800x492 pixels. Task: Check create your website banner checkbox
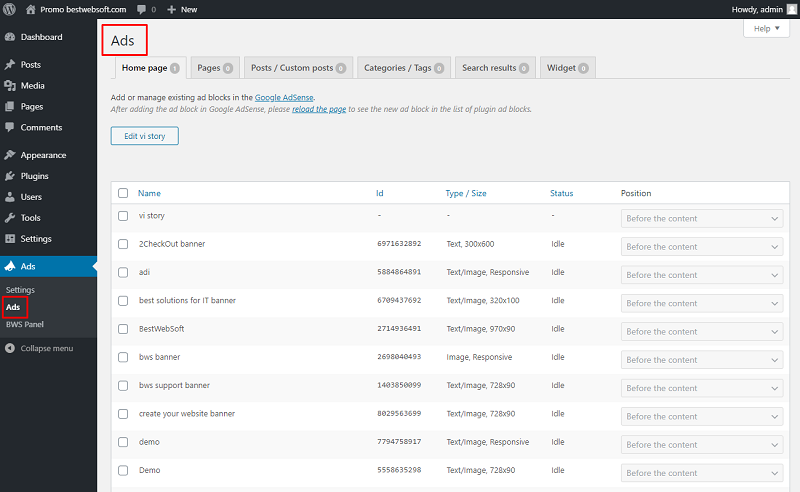click(x=123, y=414)
